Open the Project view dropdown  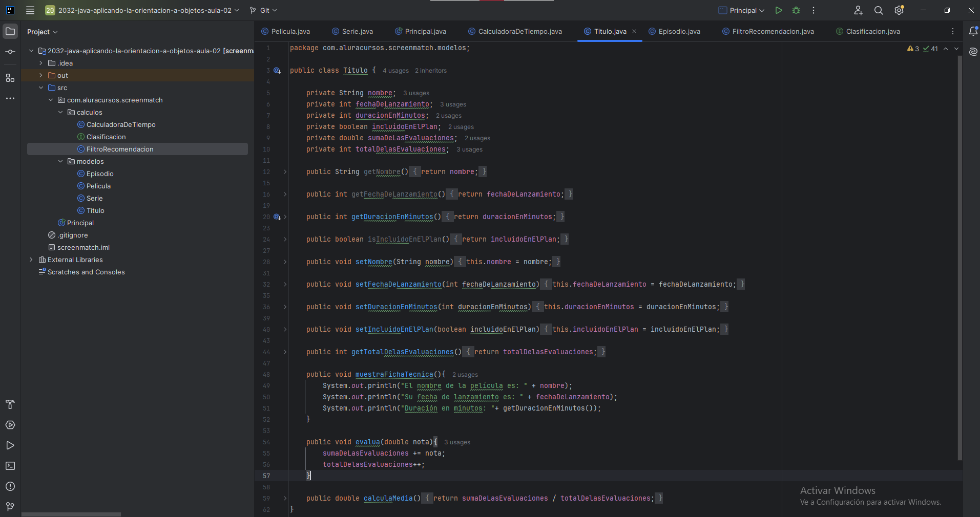(x=43, y=32)
